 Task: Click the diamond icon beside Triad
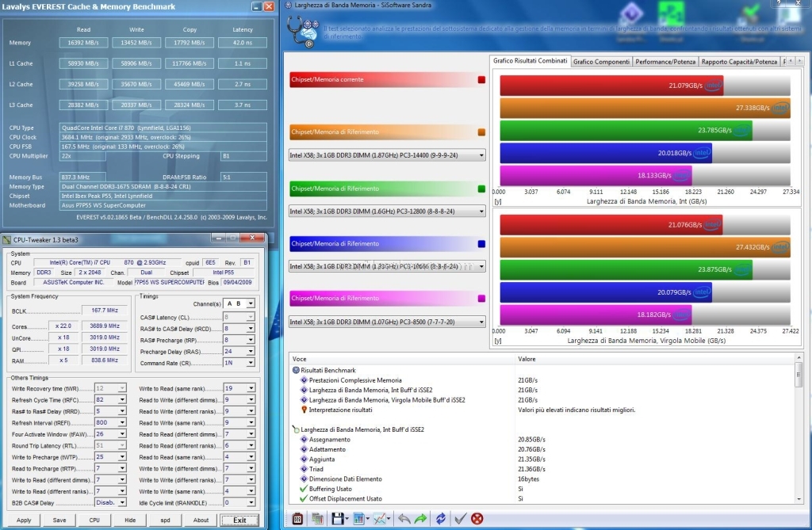point(304,469)
